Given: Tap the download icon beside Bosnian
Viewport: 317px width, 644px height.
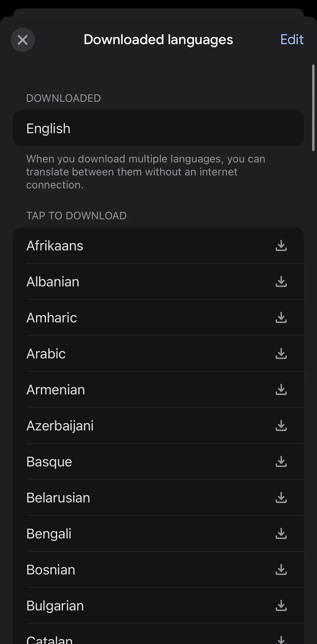Looking at the screenshot, I should click(x=281, y=570).
